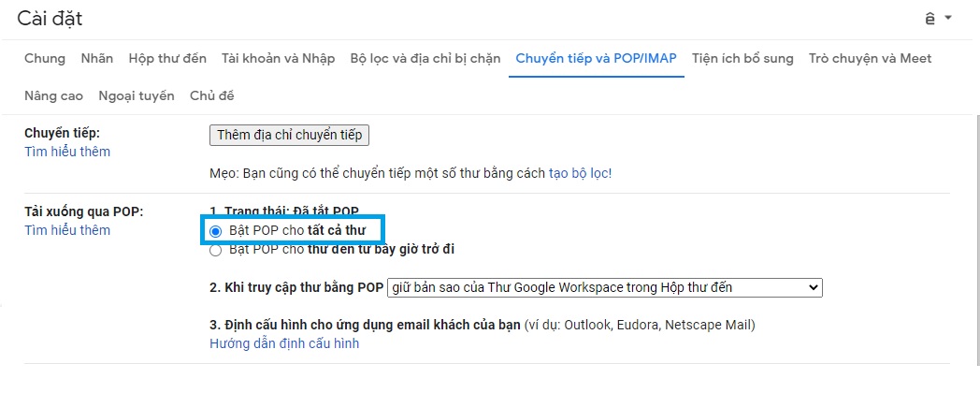Viewport: 980px width, 393px height.
Task: Click the Chuyển tiếp: section label
Action: pyautogui.click(x=63, y=133)
